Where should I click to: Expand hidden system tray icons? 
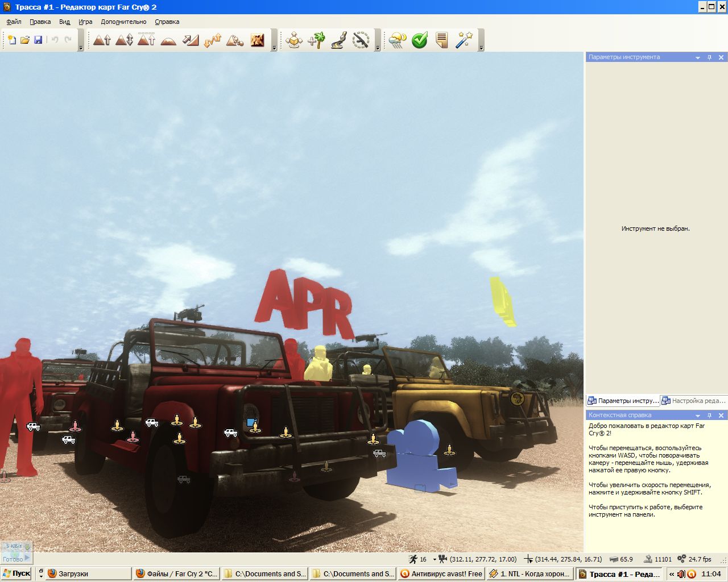click(x=672, y=574)
